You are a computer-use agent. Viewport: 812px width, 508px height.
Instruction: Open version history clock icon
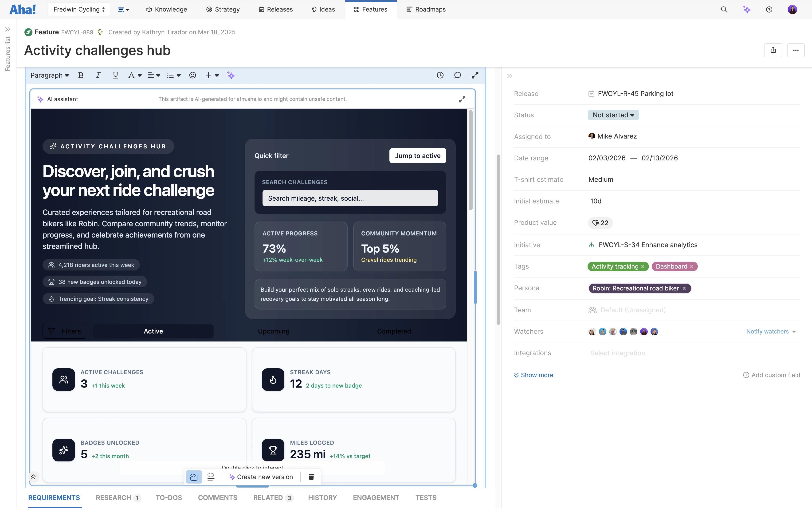(x=440, y=75)
